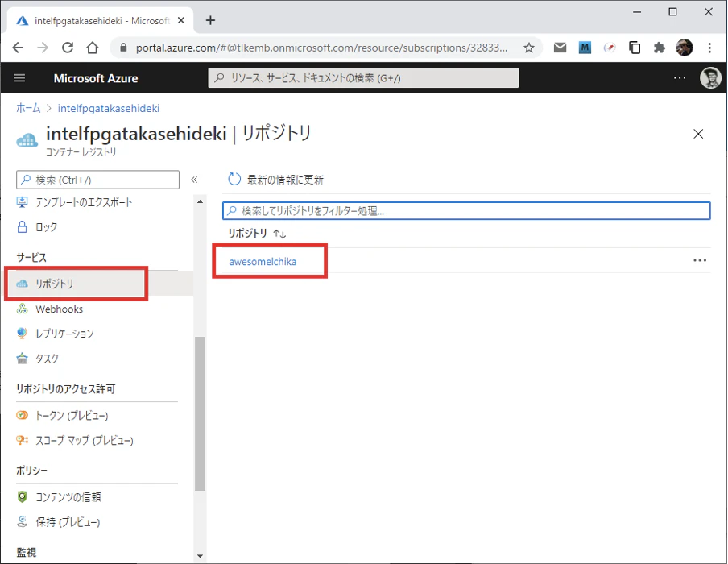Click the container registry cloud icon in header
The height and width of the screenshot is (564, 728).
tap(27, 140)
